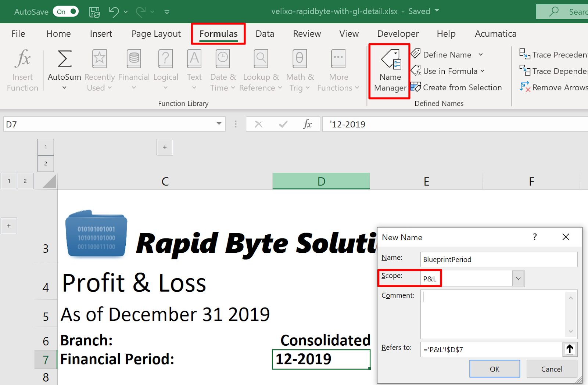Open Math & Trig functions icon
The image size is (588, 385).
click(300, 58)
